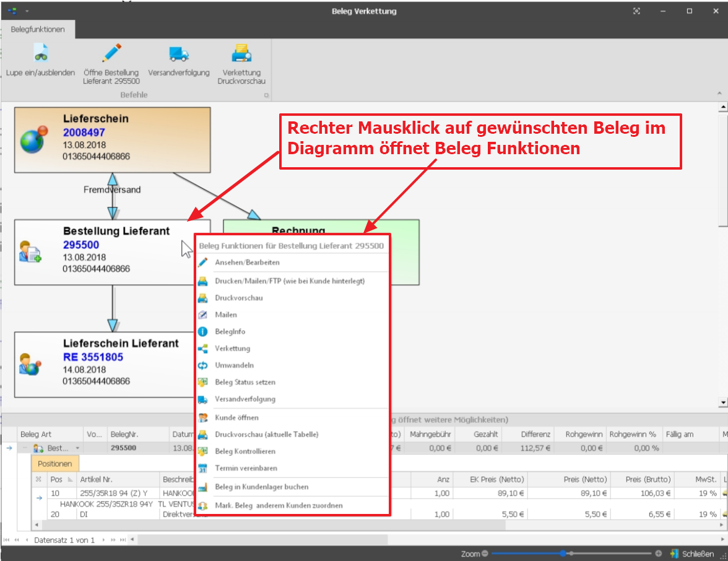The height and width of the screenshot is (561, 728).
Task: Click positions grid scroll-left arrow
Action: click(x=37, y=525)
